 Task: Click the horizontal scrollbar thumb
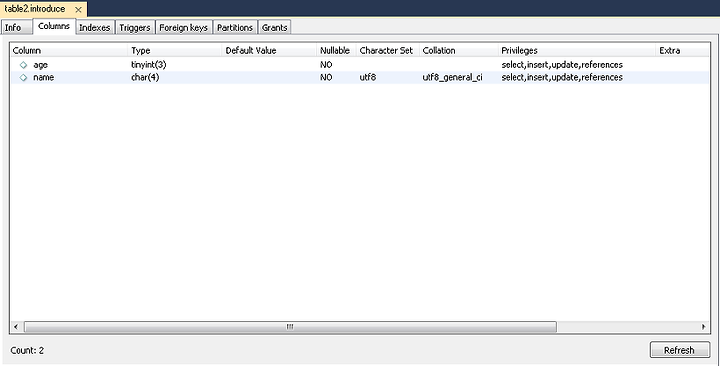pos(290,327)
